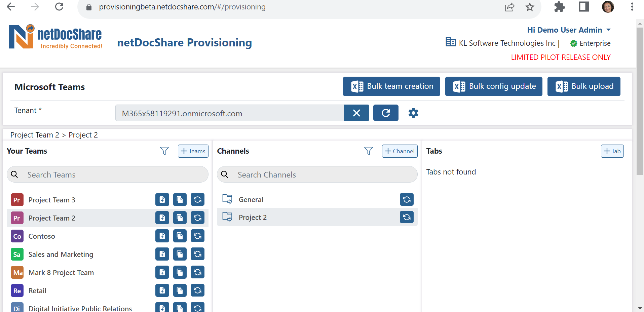
Task: Sync icon for Mark 8 Project Team
Action: (198, 272)
